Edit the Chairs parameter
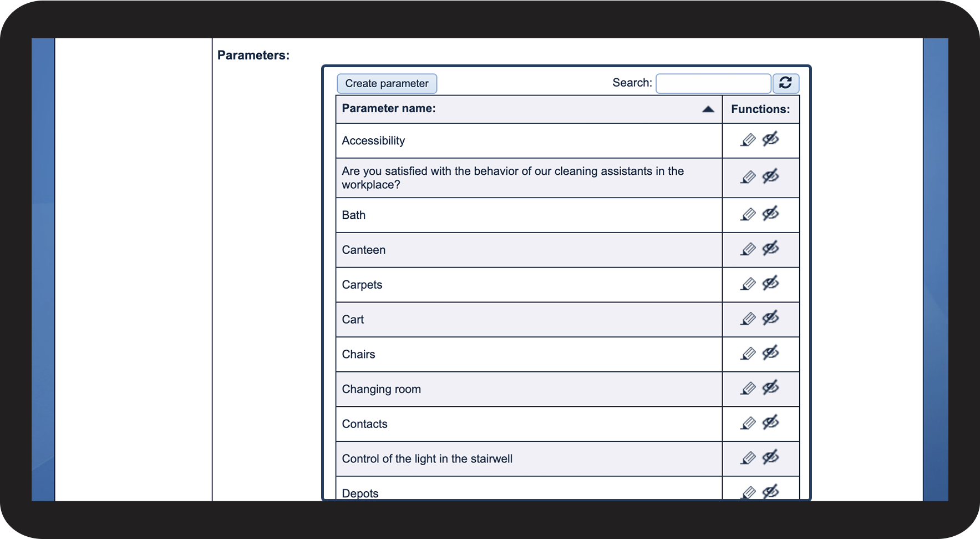This screenshot has height=539, width=980. point(748,354)
